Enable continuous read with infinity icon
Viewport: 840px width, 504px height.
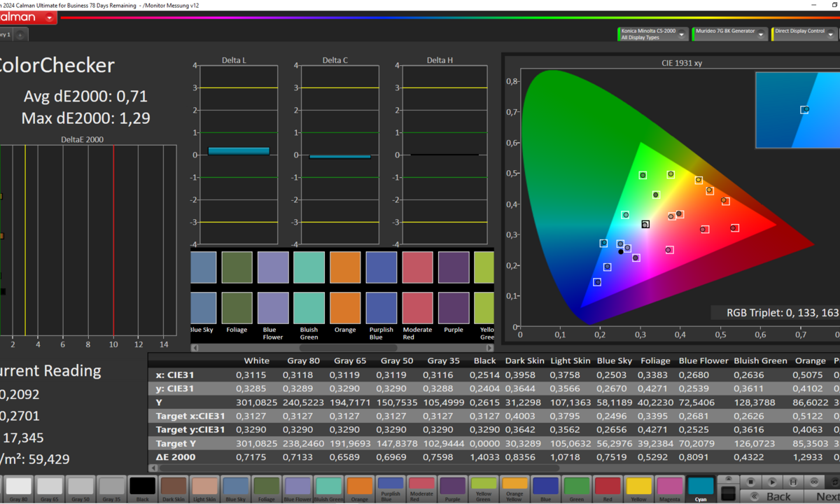(x=814, y=482)
